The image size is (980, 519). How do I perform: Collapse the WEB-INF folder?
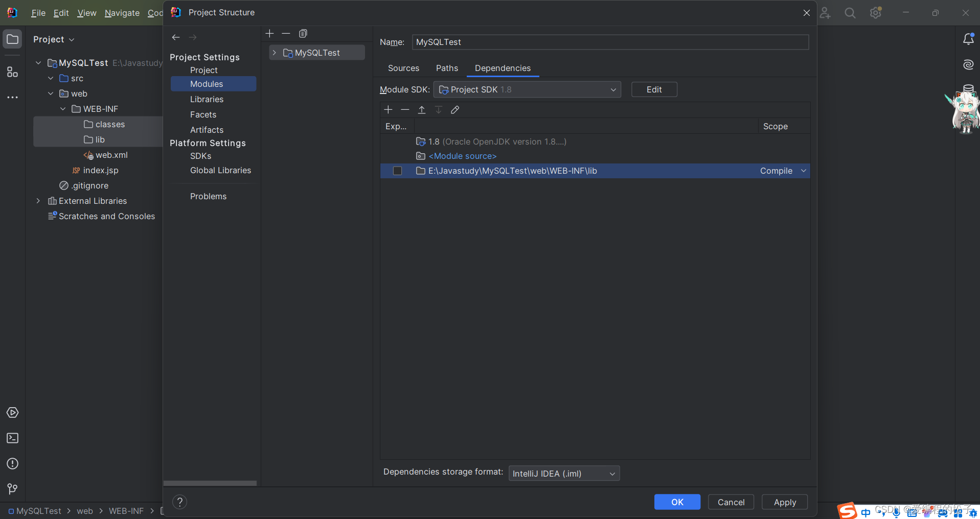tap(63, 109)
